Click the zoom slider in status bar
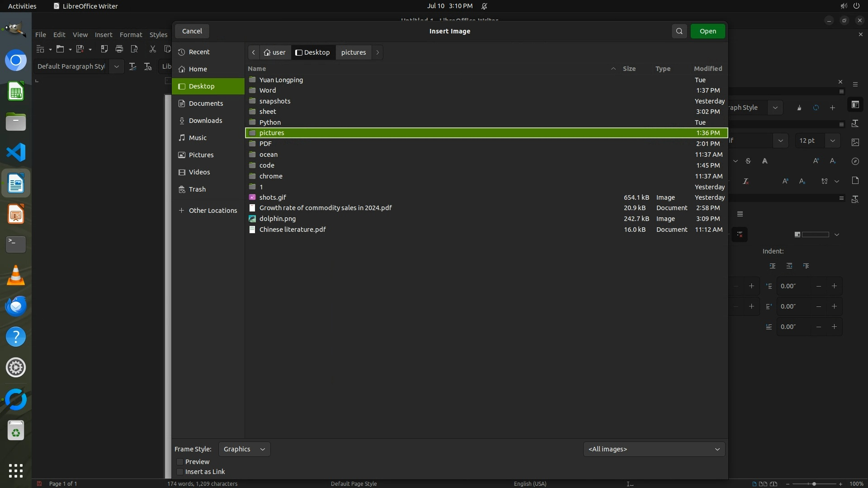The image size is (868, 488). 814,484
